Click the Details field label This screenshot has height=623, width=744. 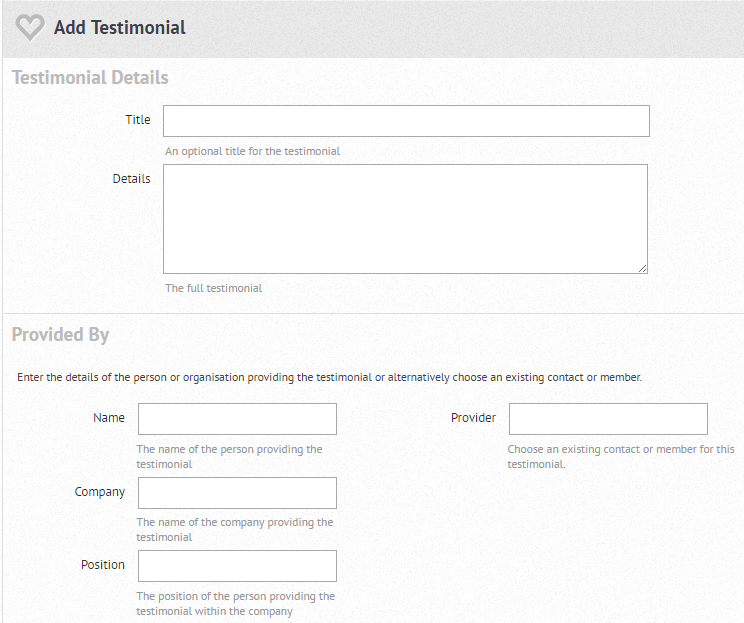point(131,179)
